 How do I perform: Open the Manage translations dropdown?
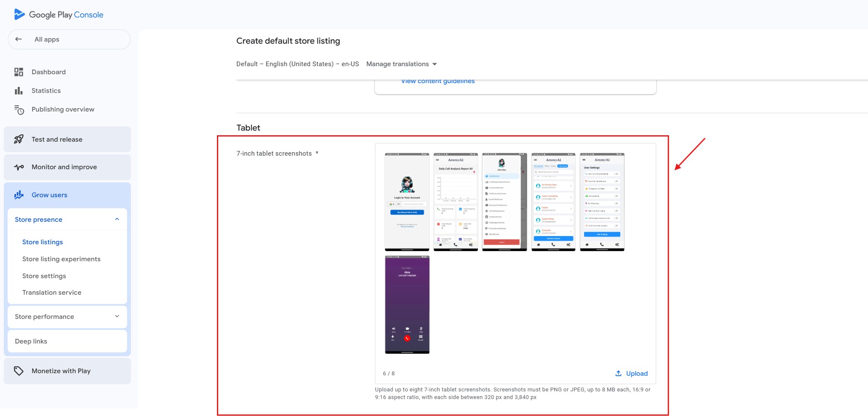click(401, 64)
